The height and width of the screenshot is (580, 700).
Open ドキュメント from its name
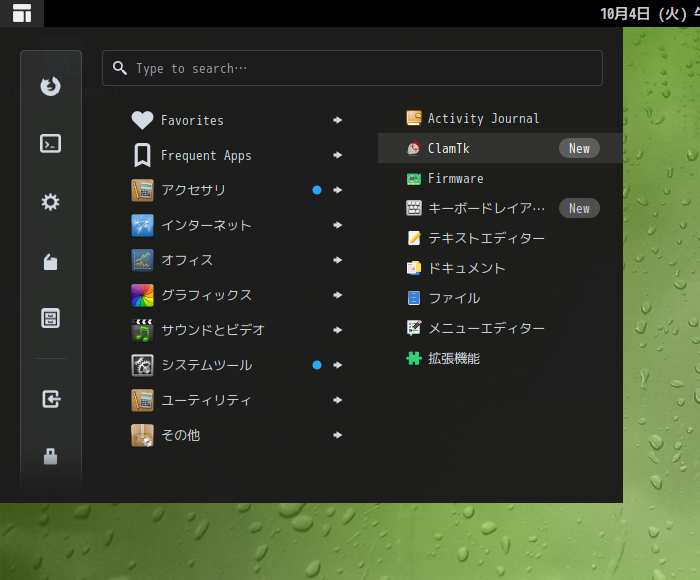(x=467, y=268)
